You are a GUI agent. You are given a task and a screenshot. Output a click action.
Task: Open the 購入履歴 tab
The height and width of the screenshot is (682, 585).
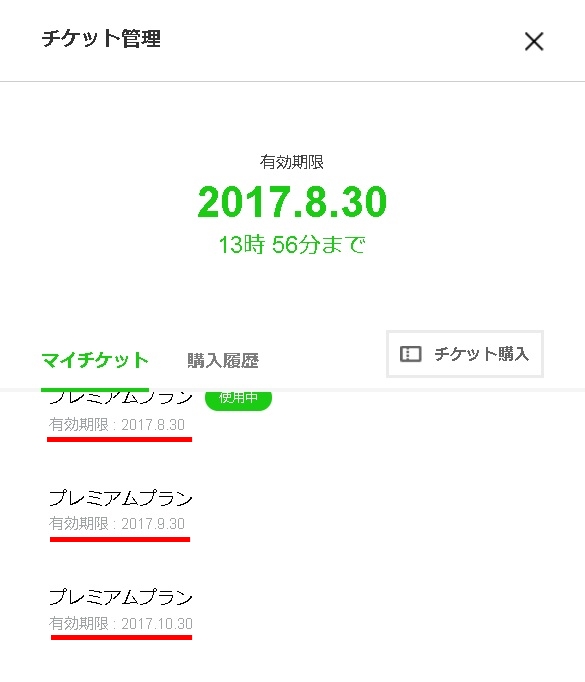[223, 361]
